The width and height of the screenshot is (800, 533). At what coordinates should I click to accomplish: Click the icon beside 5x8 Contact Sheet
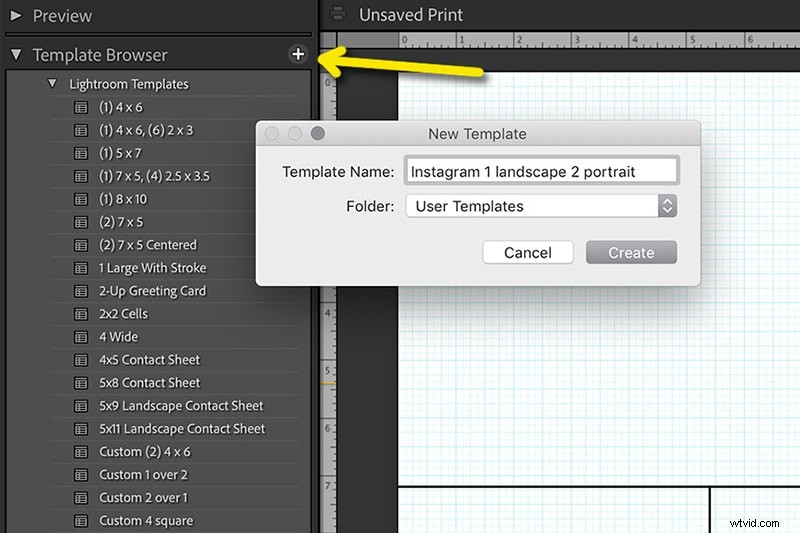(x=81, y=383)
